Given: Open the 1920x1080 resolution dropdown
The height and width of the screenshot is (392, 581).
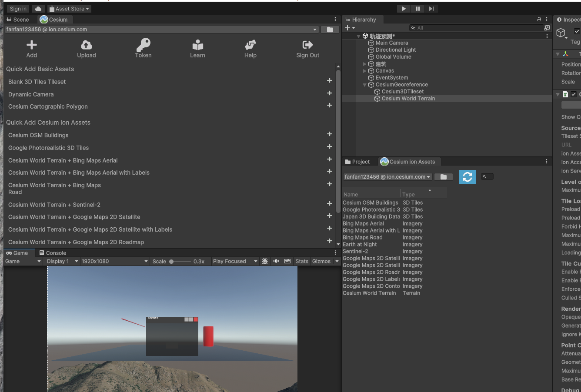Looking at the screenshot, I should (x=115, y=261).
